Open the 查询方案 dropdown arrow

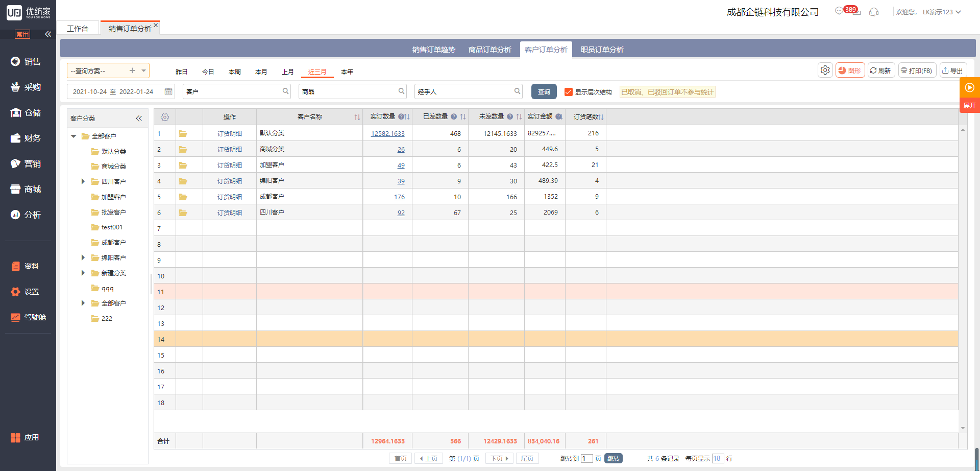tap(144, 70)
